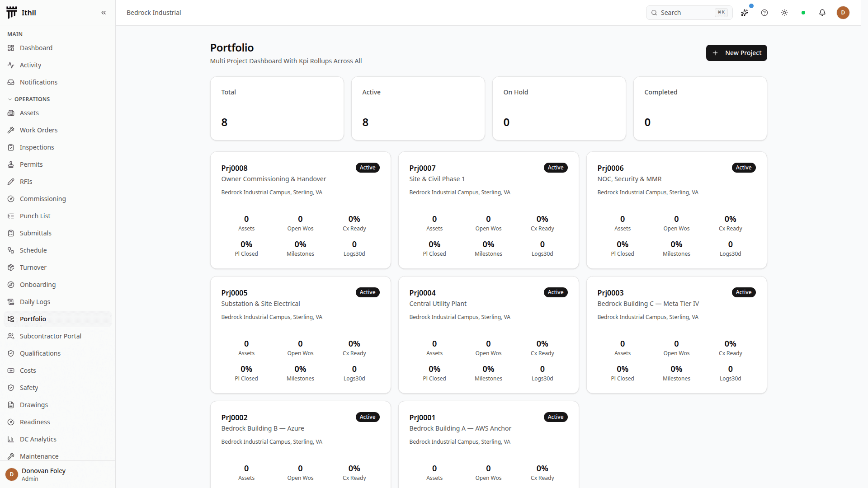Screen dimensions: 868x488
Task: Click the Turnover box icon
Action: [x=11, y=267]
